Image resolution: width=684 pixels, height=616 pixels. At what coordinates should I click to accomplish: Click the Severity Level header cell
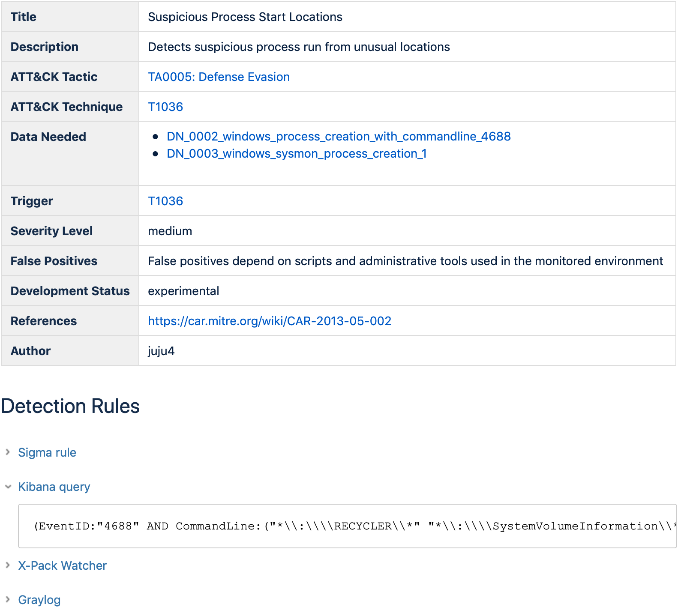tap(70, 230)
